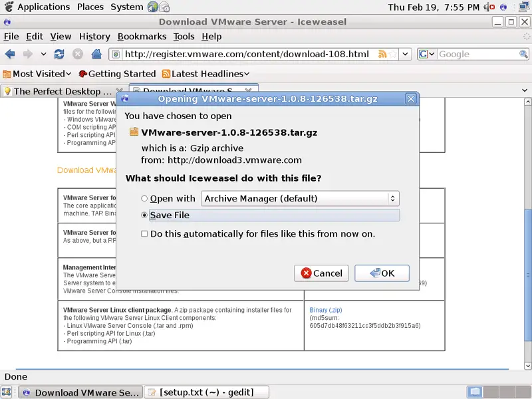This screenshot has height=399, width=532.
Task: Launch the web browser globe panel icon
Action: pos(153,7)
